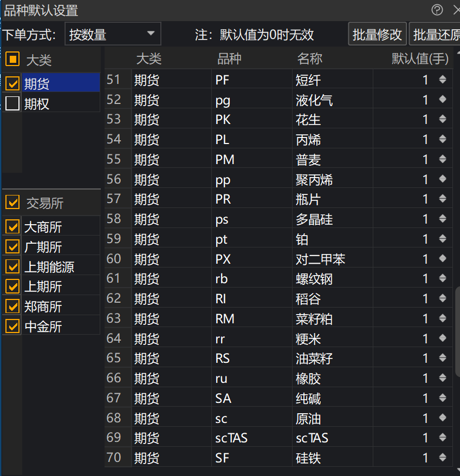Image resolution: width=460 pixels, height=476 pixels.
Task: Click spinner arrows for rb 螺纹钢 row
Action: point(443,279)
